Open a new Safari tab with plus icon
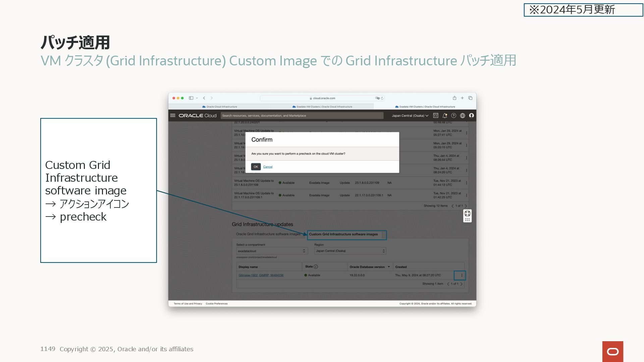The height and width of the screenshot is (362, 644). [x=462, y=98]
